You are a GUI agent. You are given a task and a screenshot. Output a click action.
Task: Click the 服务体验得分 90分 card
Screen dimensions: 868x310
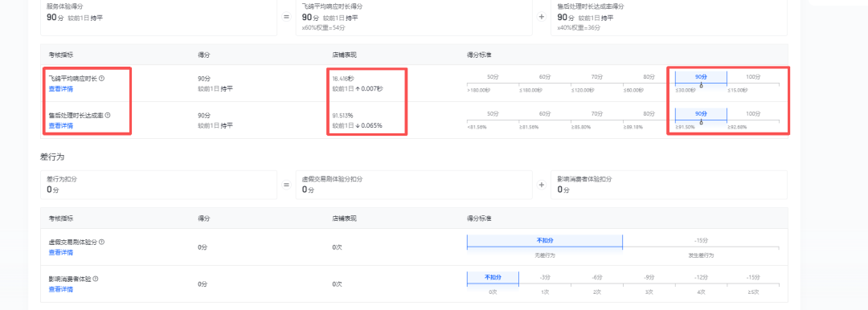[158, 17]
